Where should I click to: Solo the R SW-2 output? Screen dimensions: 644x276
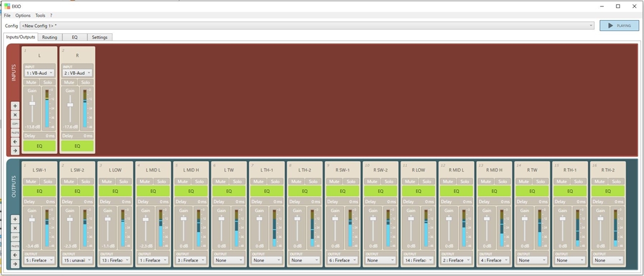pyautogui.click(x=387, y=181)
